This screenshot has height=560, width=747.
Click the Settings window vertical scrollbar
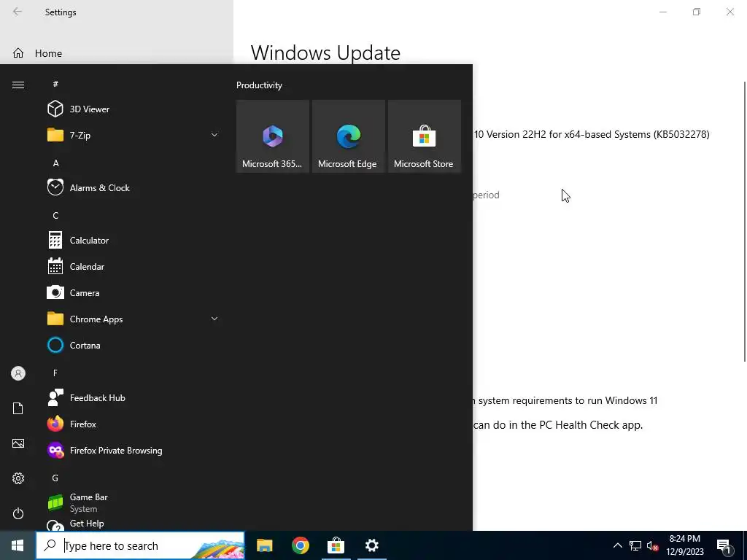(744, 222)
